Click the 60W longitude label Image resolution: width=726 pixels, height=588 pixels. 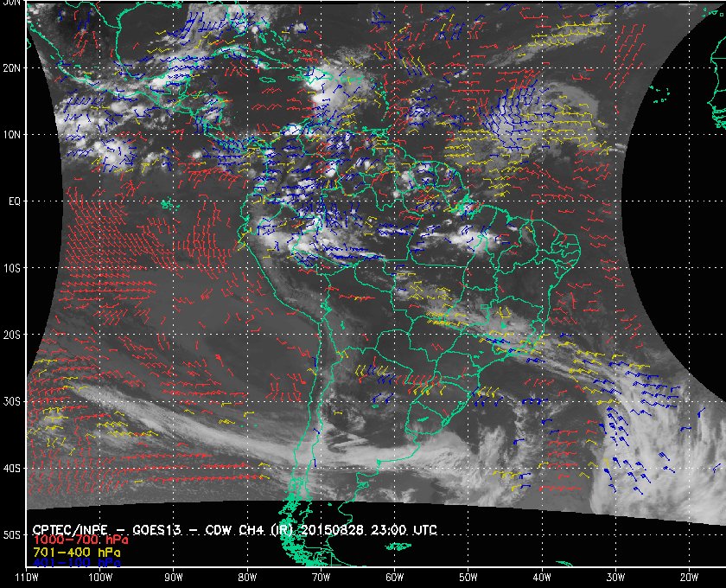[394, 578]
